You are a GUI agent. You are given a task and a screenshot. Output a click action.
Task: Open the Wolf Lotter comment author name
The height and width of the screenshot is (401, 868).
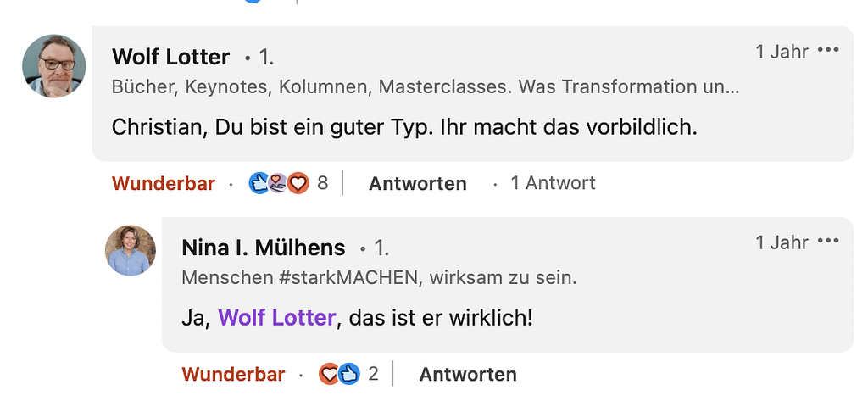(x=170, y=57)
